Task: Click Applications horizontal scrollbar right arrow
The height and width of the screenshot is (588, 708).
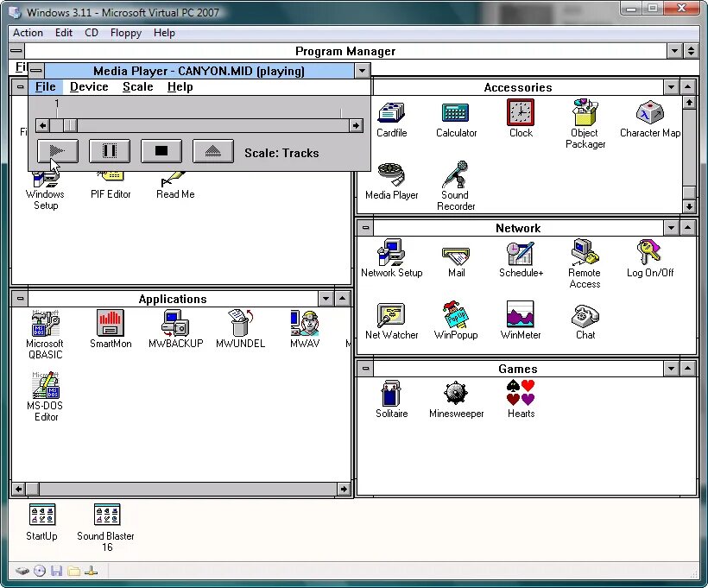Action: [344, 489]
